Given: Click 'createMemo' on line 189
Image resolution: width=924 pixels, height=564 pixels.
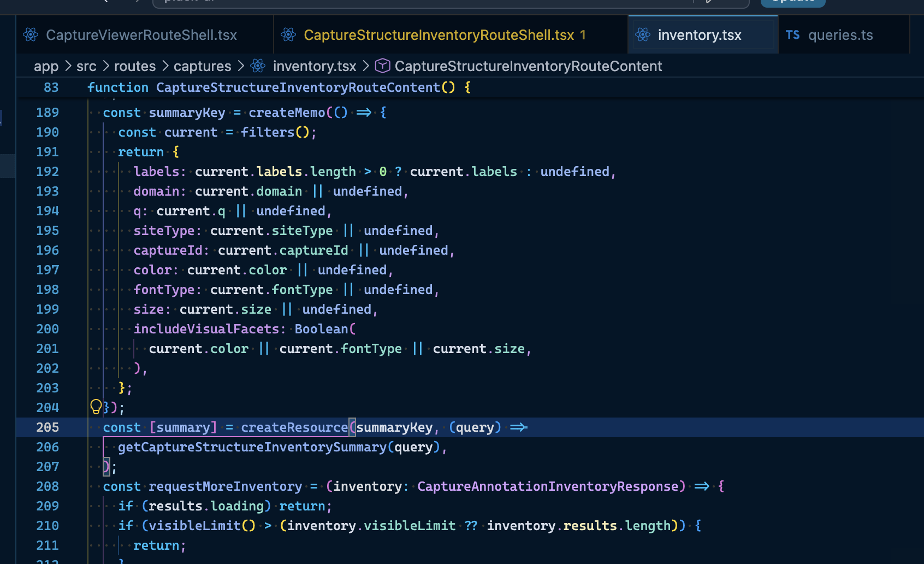Looking at the screenshot, I should (x=287, y=113).
